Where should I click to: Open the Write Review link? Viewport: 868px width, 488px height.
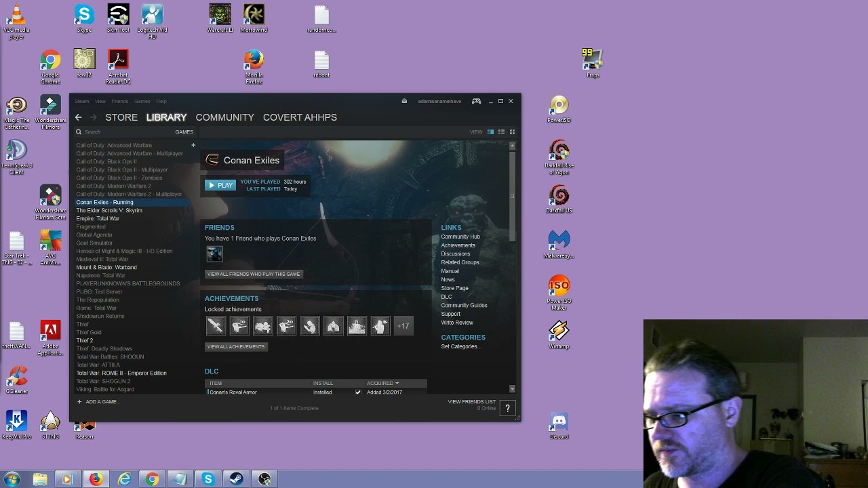[457, 323]
